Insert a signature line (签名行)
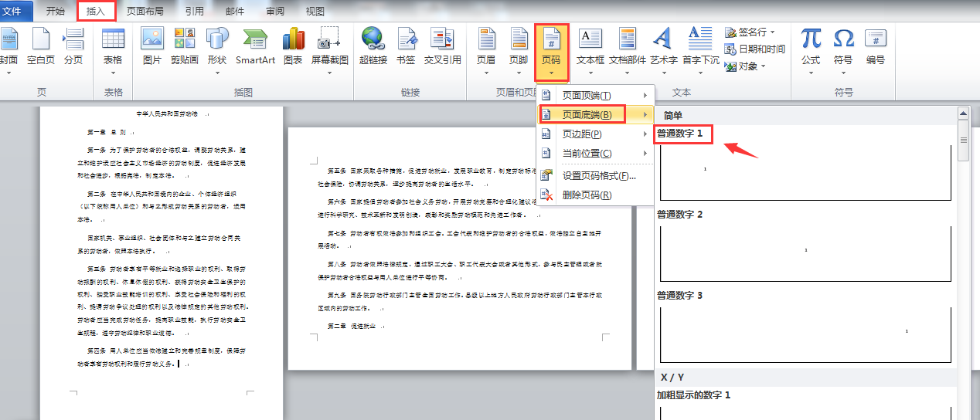The height and width of the screenshot is (420, 980). click(x=746, y=32)
